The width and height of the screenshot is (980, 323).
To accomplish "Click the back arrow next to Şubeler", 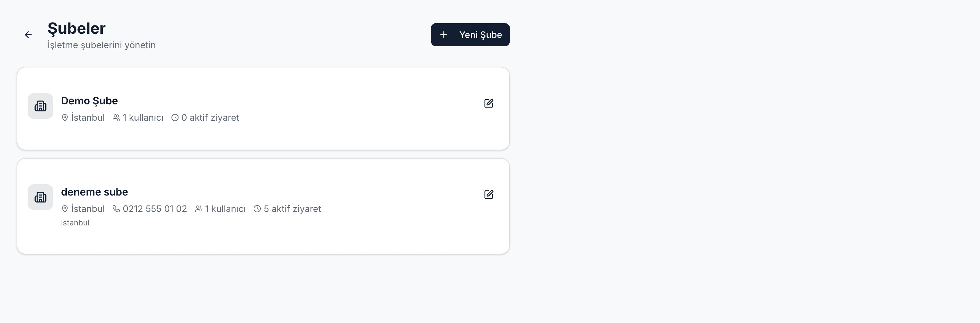I will (x=28, y=35).
